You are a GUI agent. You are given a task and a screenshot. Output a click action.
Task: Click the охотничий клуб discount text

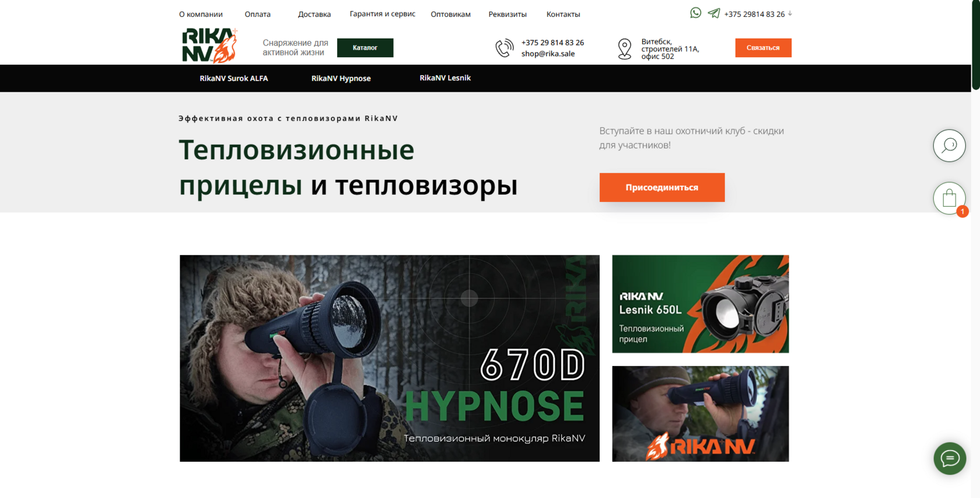point(692,138)
